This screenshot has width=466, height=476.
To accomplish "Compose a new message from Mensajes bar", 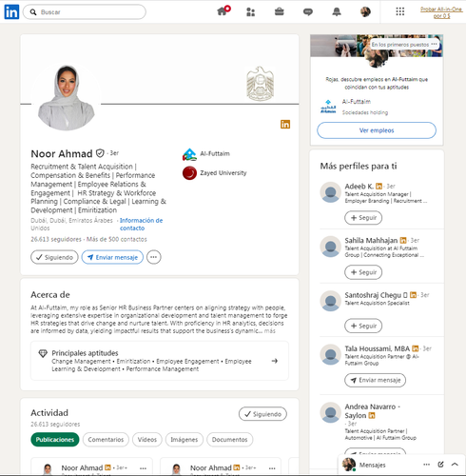I will coord(440,465).
